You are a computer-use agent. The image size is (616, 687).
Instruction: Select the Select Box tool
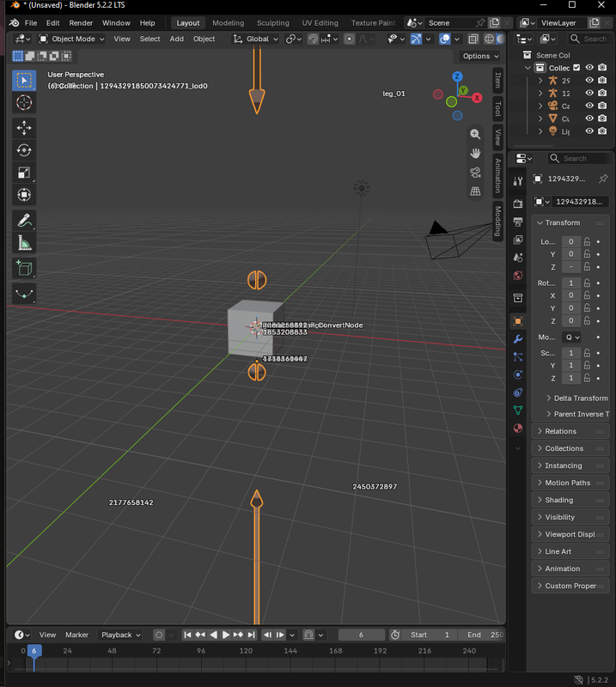[24, 81]
